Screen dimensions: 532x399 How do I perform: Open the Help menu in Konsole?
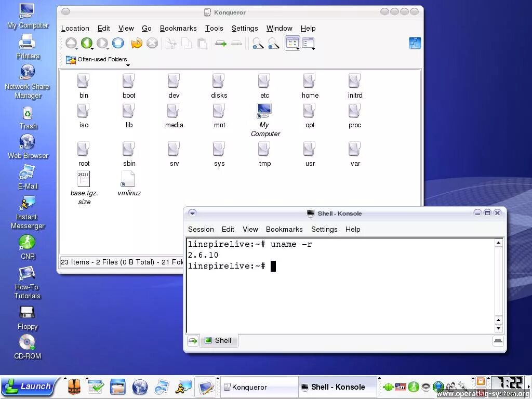[x=353, y=229]
